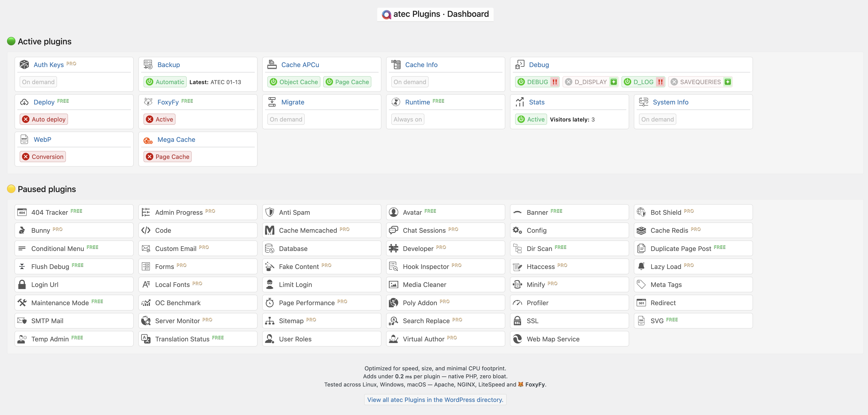
Task: Open the Cache Info plugin page
Action: (421, 64)
